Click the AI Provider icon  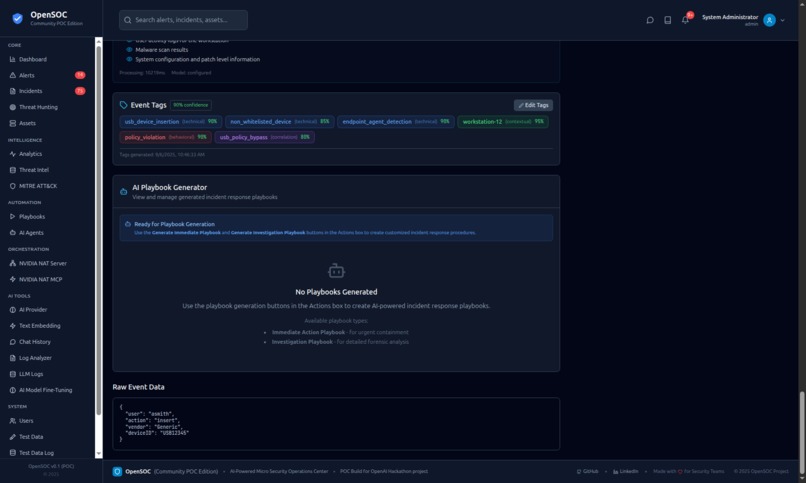(x=12, y=310)
